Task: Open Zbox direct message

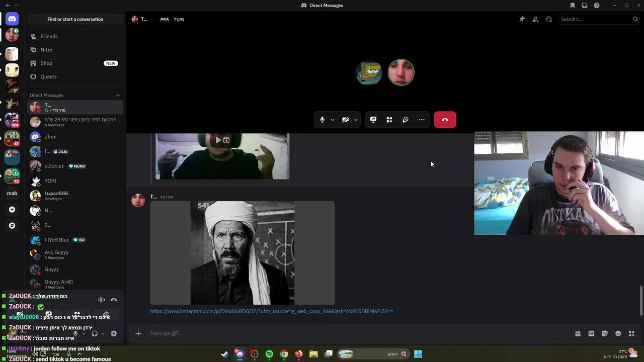Action: point(75,137)
